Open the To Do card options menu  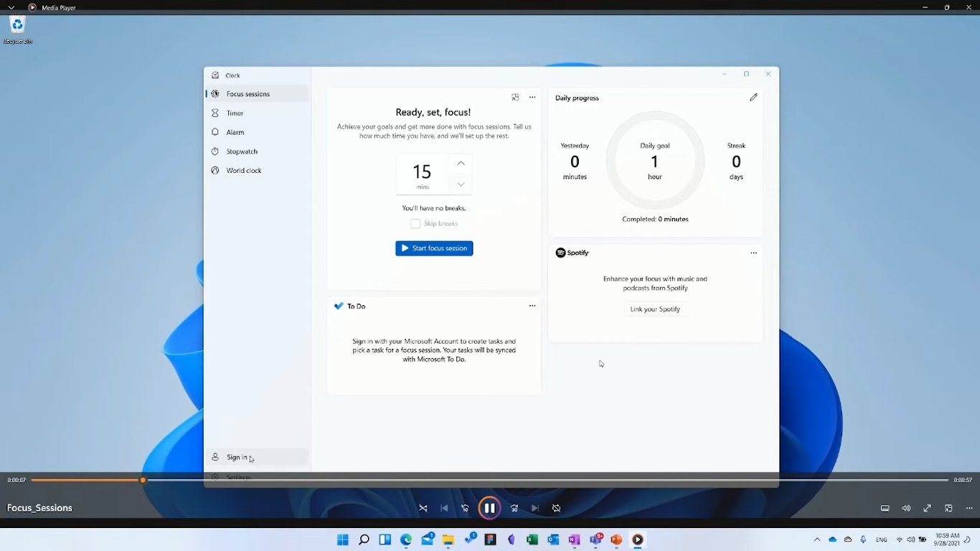pyautogui.click(x=532, y=306)
